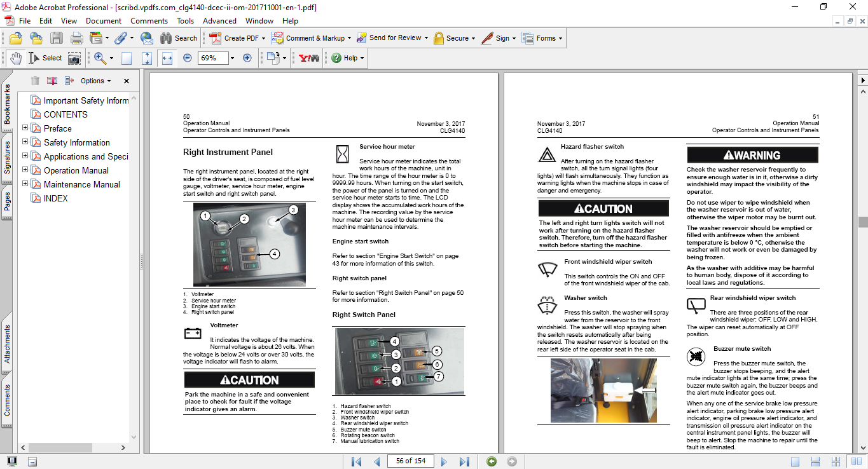The width and height of the screenshot is (868, 469).
Task: Switch to the Pages side tab
Action: 7,201
